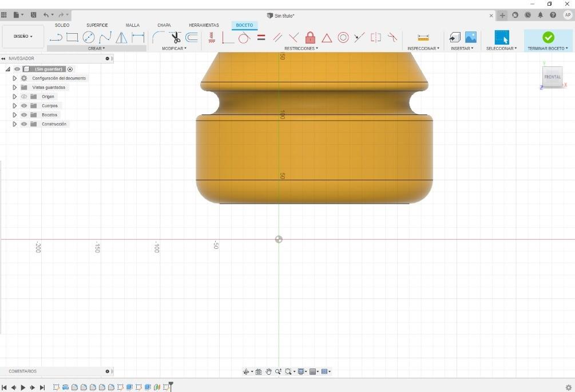The width and height of the screenshot is (575, 392).
Task: Toggle the activate-component radio button
Action: pos(70,69)
